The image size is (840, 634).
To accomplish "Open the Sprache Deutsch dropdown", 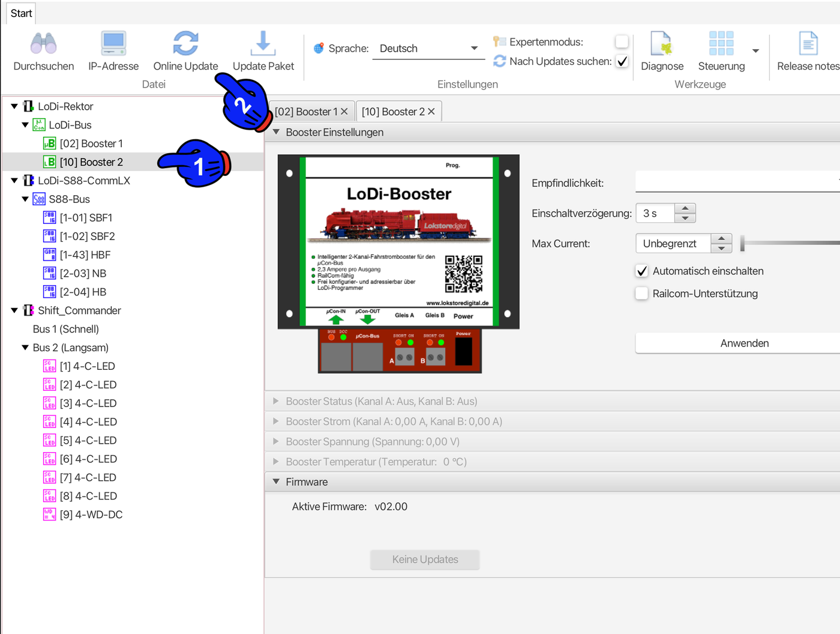I will click(x=428, y=49).
